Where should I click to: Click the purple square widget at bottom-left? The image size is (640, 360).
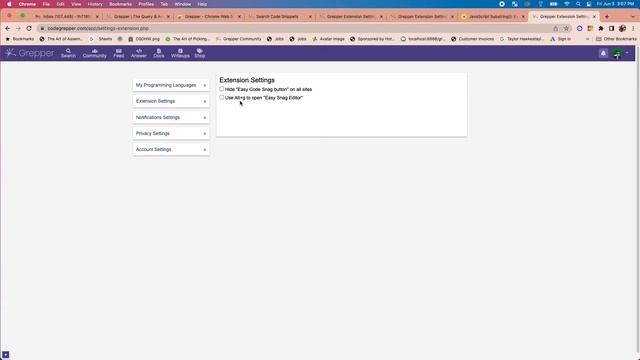click(5, 355)
